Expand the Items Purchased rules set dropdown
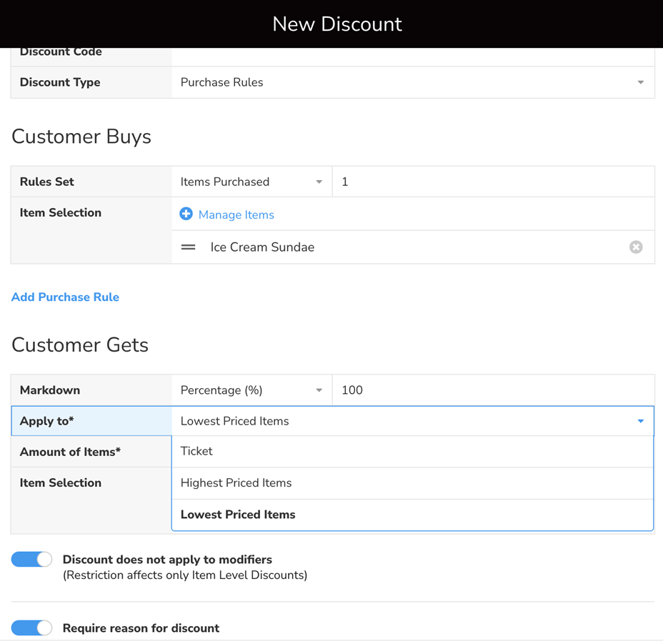 coord(251,182)
